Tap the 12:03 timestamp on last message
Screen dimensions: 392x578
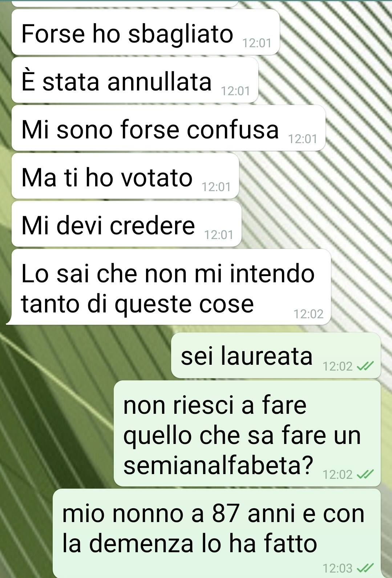click(x=338, y=568)
